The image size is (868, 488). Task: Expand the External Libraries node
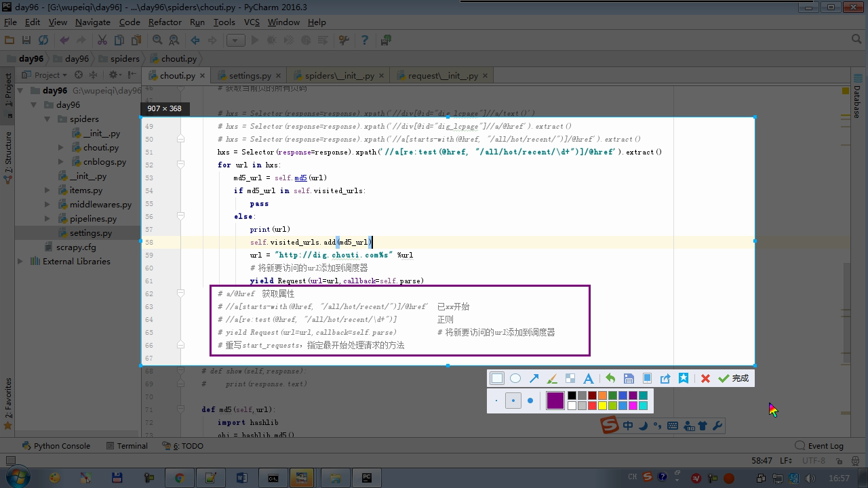20,262
